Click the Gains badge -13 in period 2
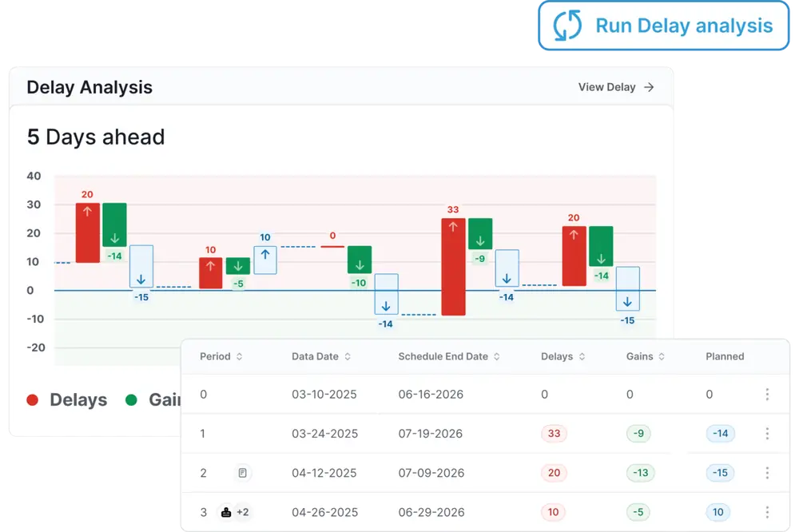799x532 pixels. click(x=641, y=473)
